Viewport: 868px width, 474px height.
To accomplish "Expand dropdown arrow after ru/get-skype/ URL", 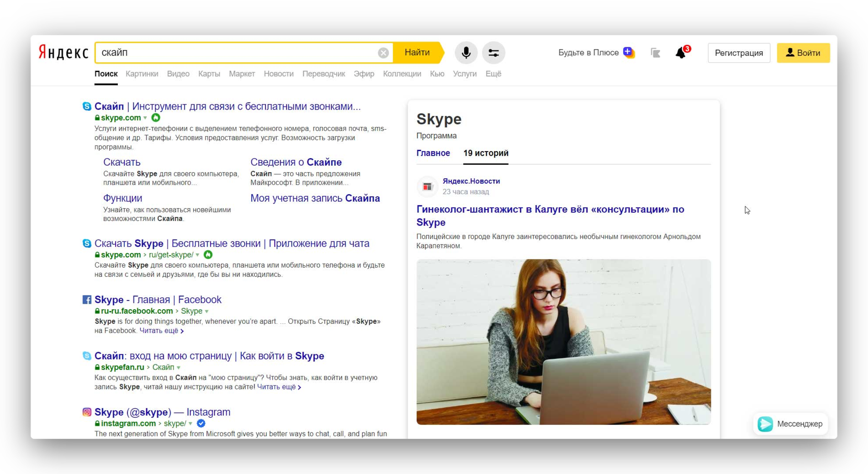I will coord(197,255).
